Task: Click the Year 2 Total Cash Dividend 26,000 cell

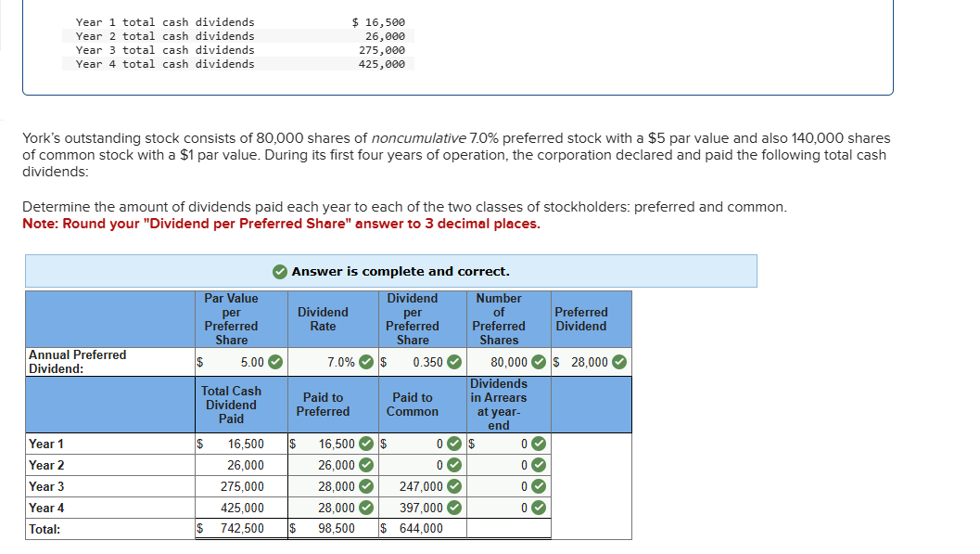Action: coord(239,466)
